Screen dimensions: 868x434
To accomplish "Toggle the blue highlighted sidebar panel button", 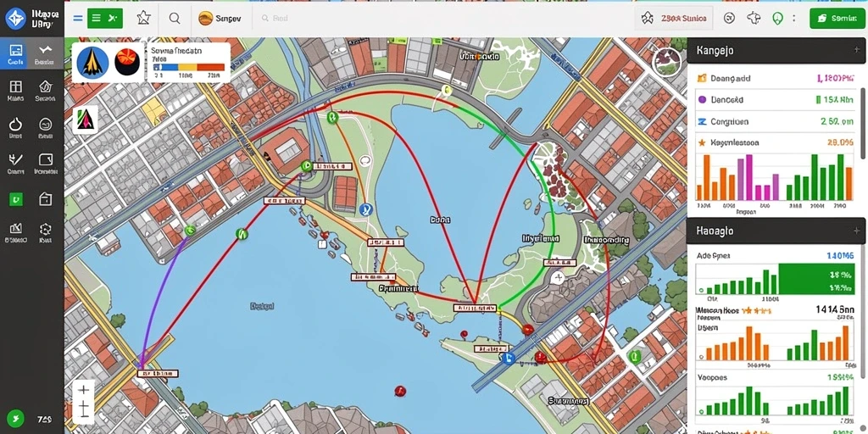I will 16,53.
